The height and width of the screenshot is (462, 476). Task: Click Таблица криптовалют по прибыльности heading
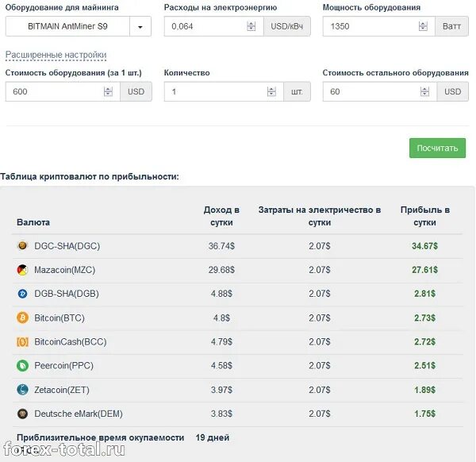[x=90, y=177]
